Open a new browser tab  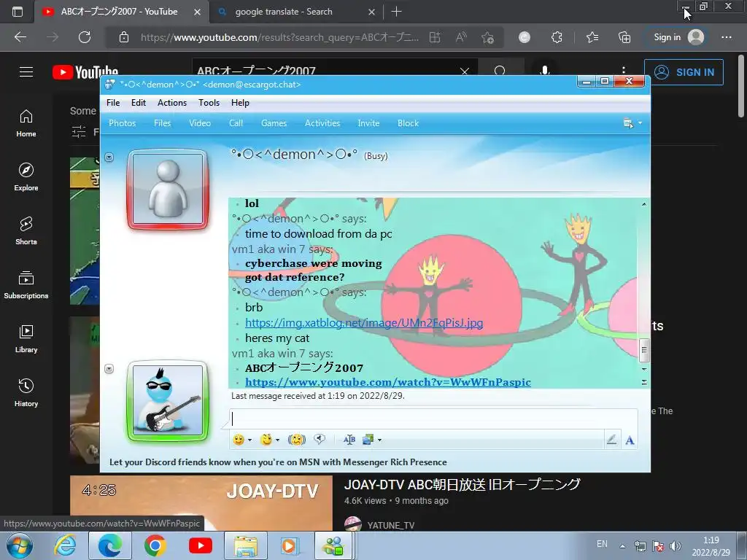click(396, 12)
